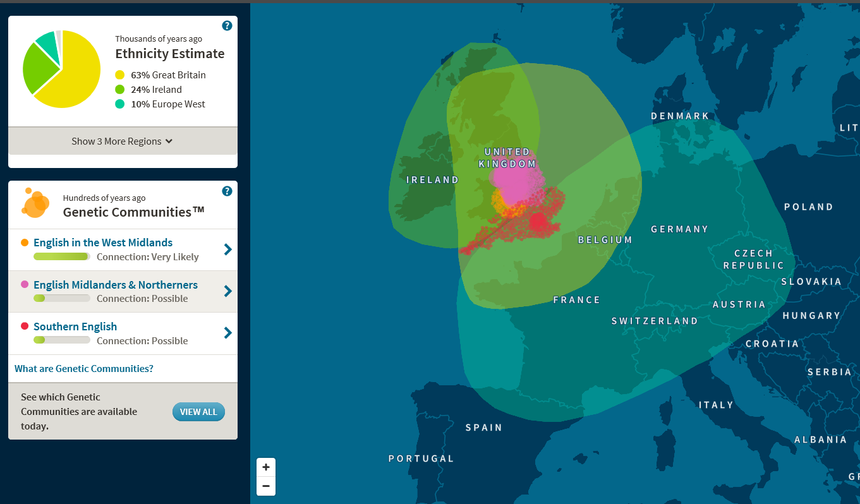Image resolution: width=860 pixels, height=504 pixels.
Task: Open English in the West Midlands details arrow
Action: click(227, 249)
